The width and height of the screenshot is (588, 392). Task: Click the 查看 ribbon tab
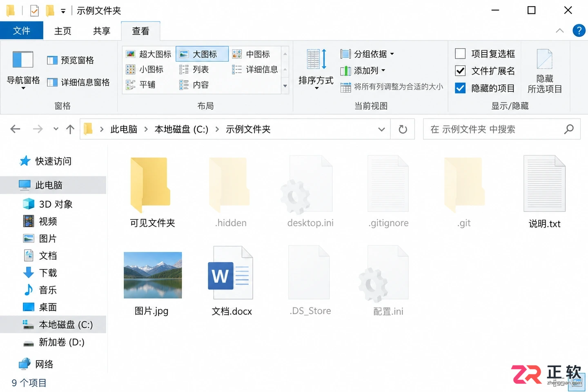(x=141, y=31)
